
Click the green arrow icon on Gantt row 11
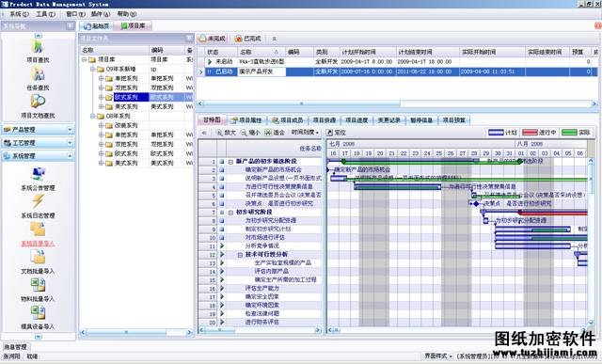[x=222, y=245]
